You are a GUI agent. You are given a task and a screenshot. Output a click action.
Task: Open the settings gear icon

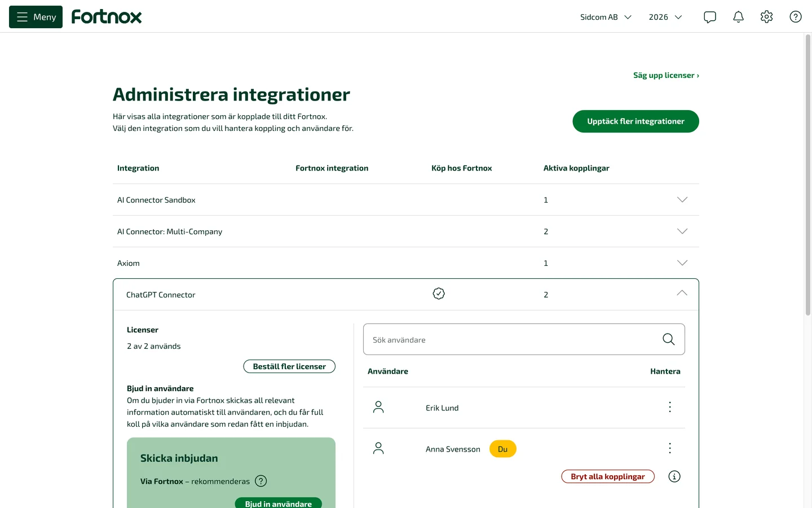[766, 17]
